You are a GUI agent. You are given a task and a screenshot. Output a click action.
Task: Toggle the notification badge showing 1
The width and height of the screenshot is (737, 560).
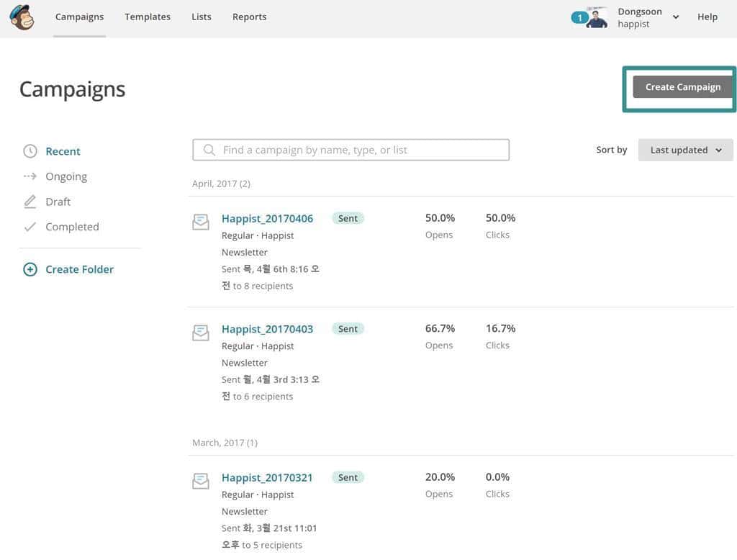click(579, 17)
